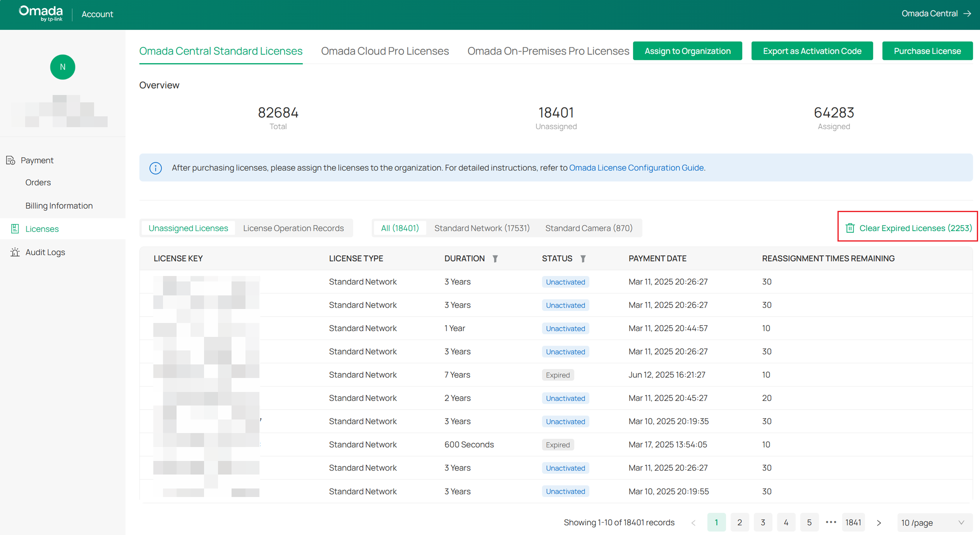This screenshot has height=535, width=980.
Task: Select the Licenses sidebar icon
Action: coord(14,228)
